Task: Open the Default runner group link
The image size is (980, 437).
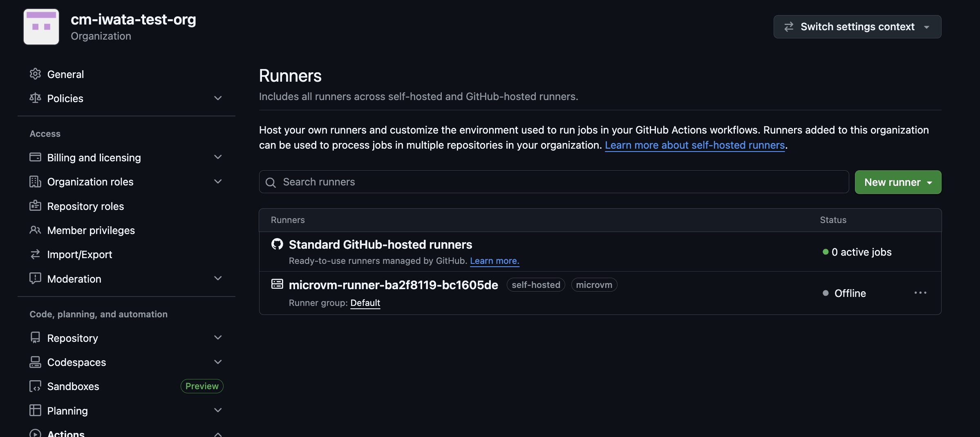Action: point(365,303)
